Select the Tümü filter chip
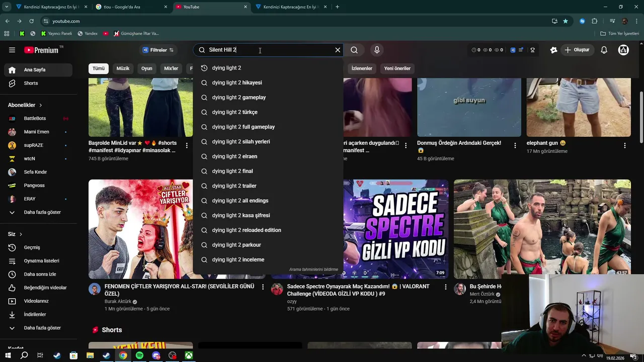Image resolution: width=644 pixels, height=362 pixels. (99, 68)
